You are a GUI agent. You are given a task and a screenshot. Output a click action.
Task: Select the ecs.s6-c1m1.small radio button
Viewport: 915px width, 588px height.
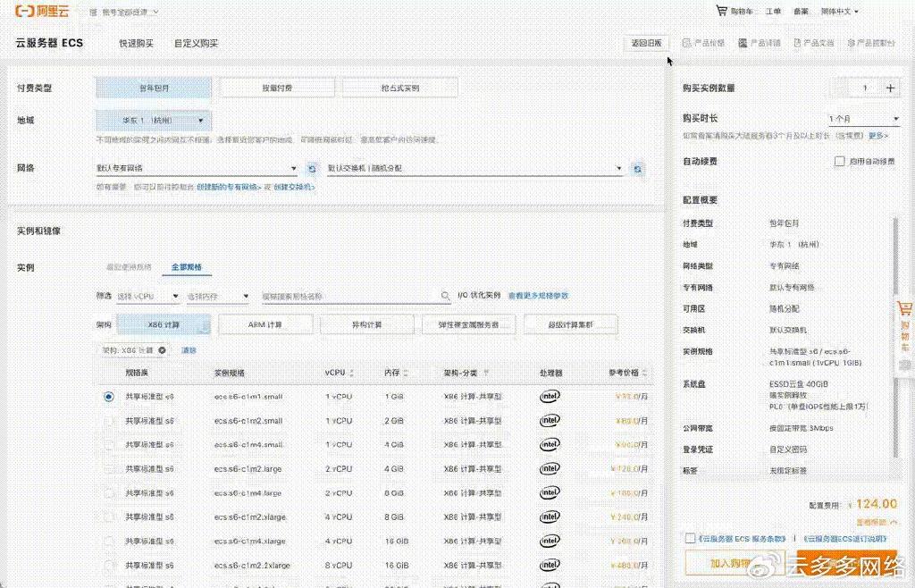(x=108, y=397)
